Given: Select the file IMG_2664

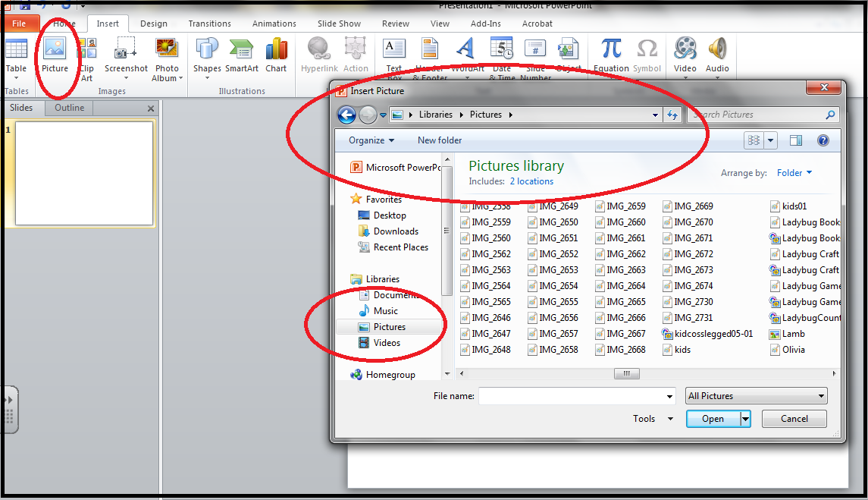Looking at the screenshot, I should coord(620,286).
